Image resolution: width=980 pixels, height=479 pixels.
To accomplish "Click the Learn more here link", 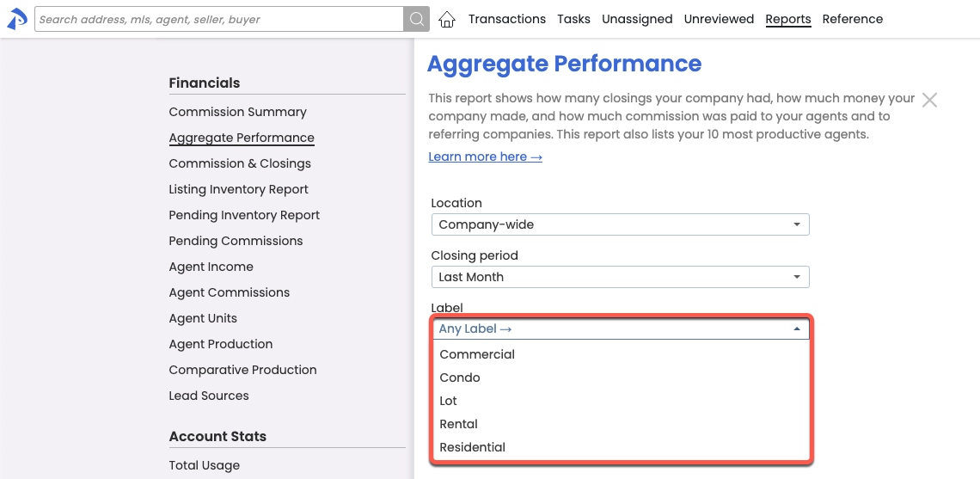I will pyautogui.click(x=485, y=157).
